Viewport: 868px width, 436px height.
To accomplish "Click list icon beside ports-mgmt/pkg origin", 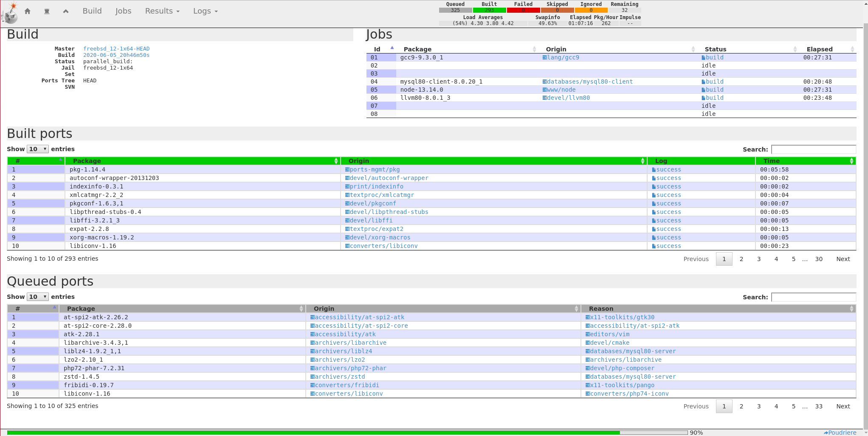I will tap(347, 170).
